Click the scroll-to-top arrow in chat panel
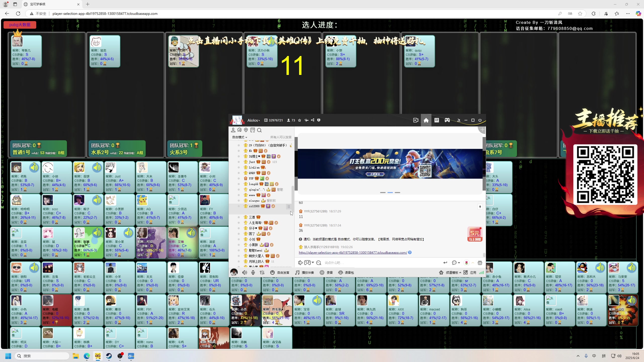 pos(480,207)
